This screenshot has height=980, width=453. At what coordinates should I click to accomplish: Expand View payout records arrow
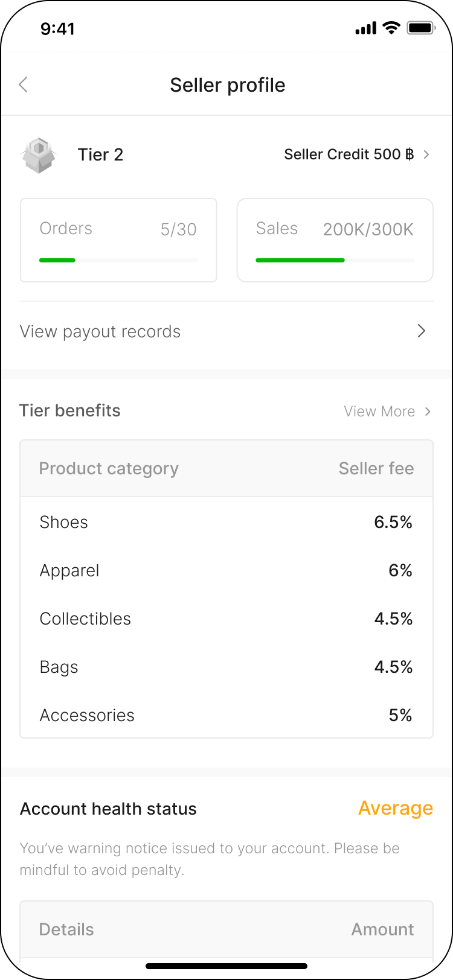(x=422, y=331)
